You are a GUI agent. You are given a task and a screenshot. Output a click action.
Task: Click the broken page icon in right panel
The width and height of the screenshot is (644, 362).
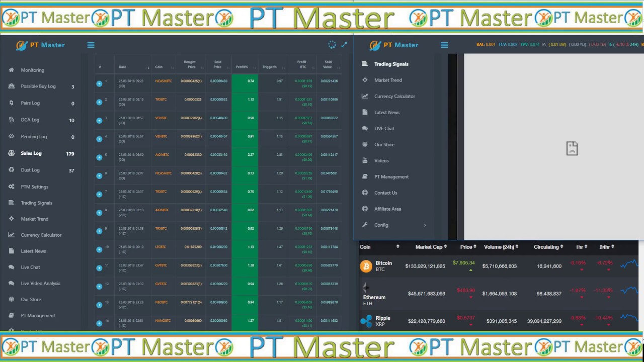572,148
